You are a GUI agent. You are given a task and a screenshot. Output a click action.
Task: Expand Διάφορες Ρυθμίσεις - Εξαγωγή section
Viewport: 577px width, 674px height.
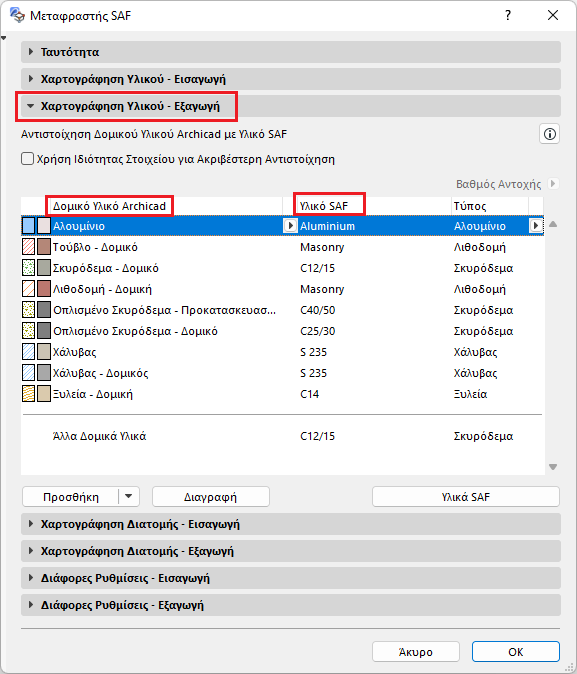291,605
